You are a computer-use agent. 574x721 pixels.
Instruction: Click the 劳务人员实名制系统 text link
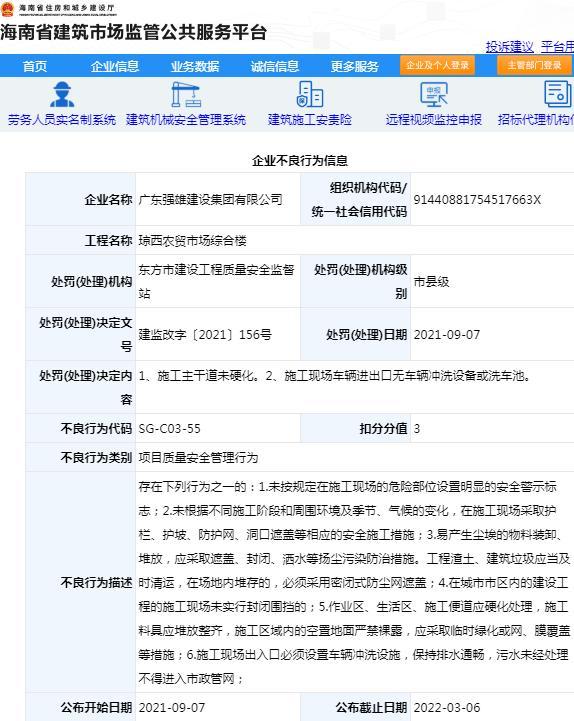click(62, 120)
